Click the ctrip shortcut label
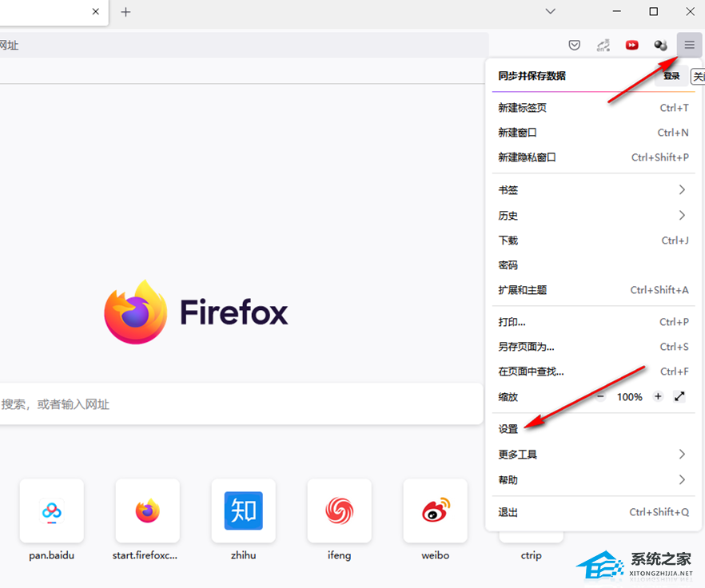 (531, 555)
